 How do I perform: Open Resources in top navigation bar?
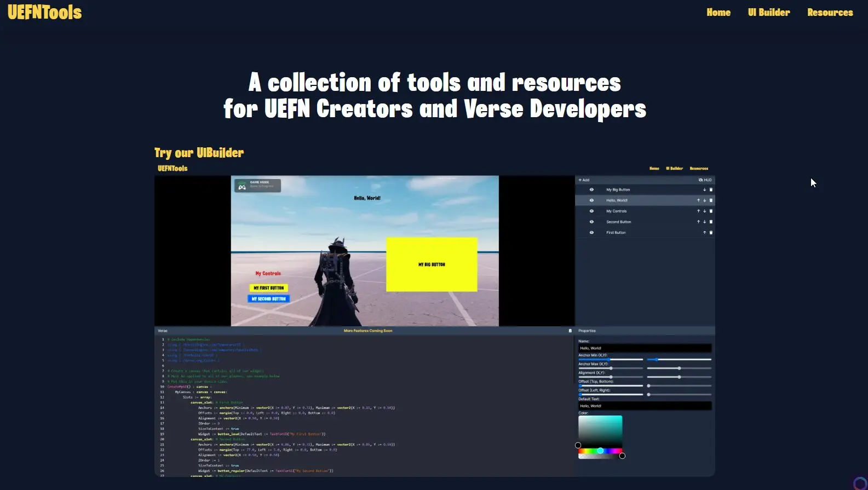(830, 13)
